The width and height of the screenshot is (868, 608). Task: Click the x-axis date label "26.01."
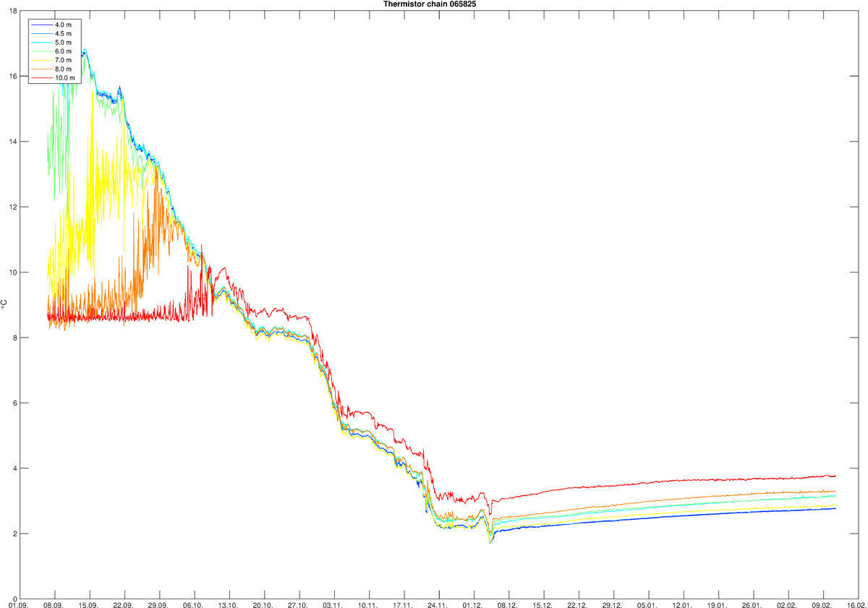point(752,604)
